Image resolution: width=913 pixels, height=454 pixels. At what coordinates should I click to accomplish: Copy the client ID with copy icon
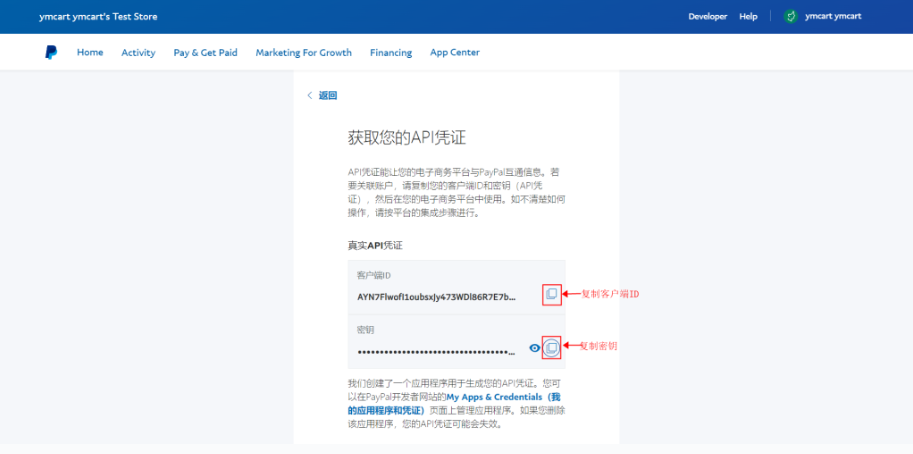(551, 295)
